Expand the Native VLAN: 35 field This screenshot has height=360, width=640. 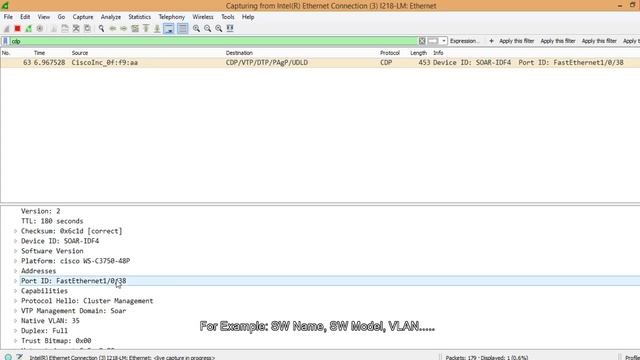pos(16,321)
